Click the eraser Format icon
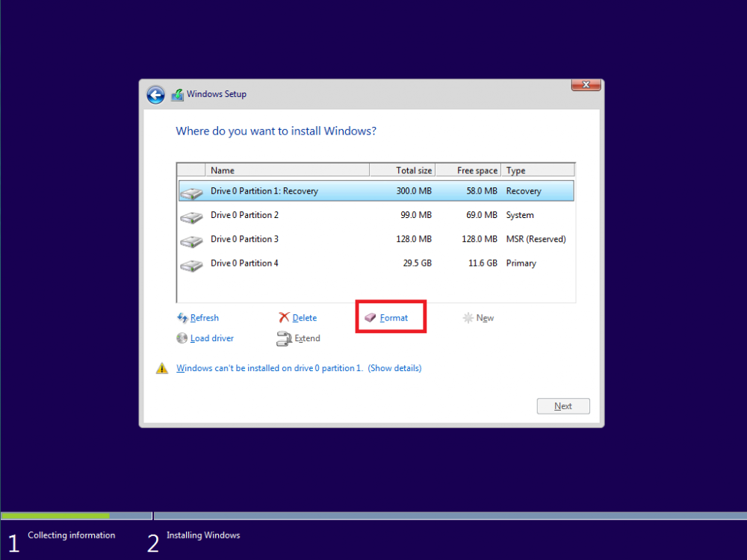 coord(371,317)
